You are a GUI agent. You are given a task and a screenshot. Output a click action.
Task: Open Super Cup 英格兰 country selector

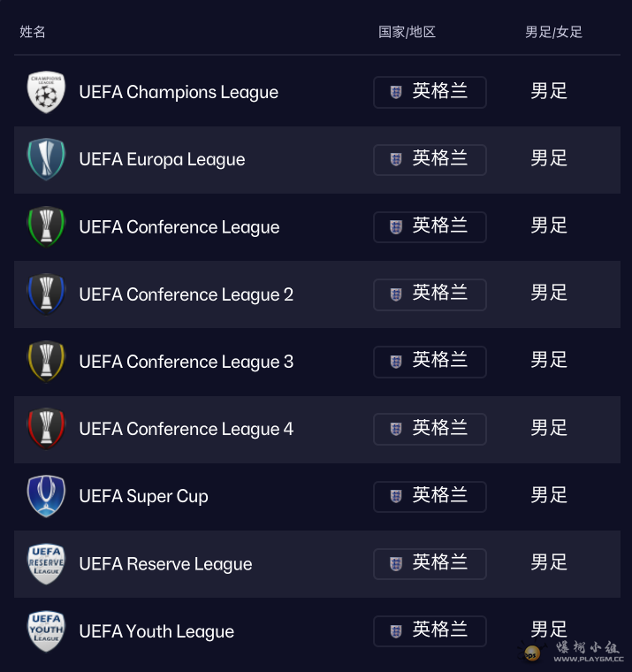[x=430, y=496]
